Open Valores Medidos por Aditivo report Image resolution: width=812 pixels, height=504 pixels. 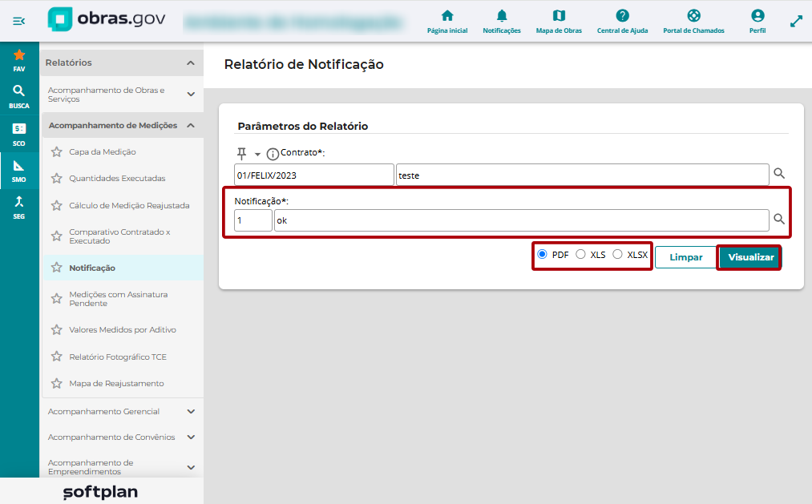click(x=123, y=329)
